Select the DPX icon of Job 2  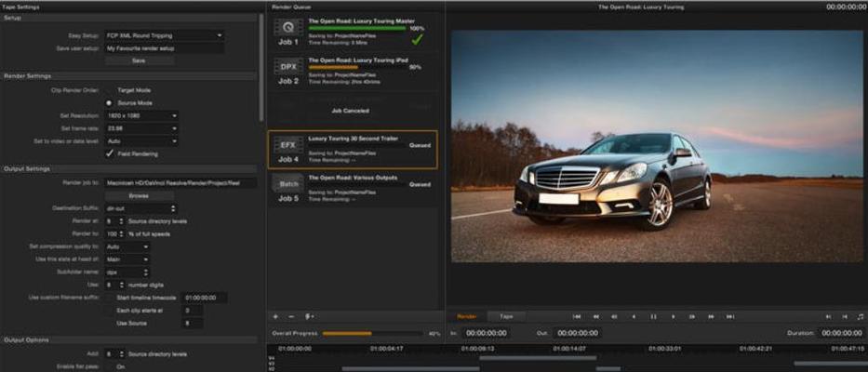point(288,66)
